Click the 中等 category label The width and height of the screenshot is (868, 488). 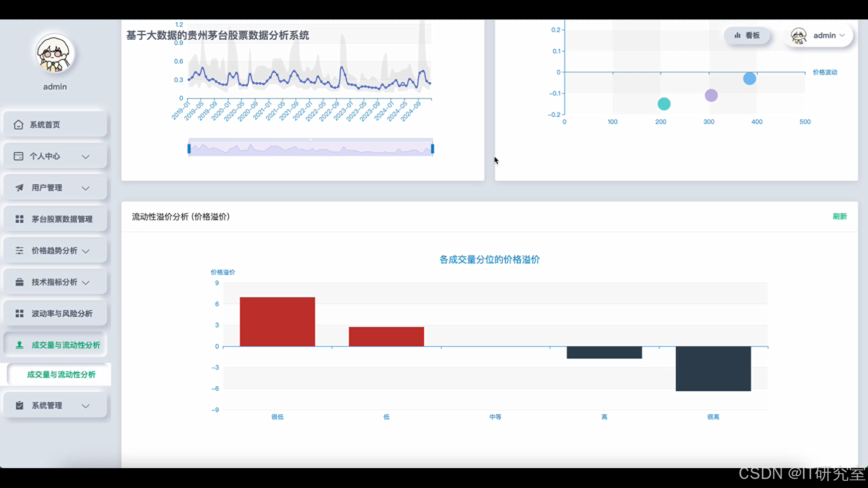(495, 417)
